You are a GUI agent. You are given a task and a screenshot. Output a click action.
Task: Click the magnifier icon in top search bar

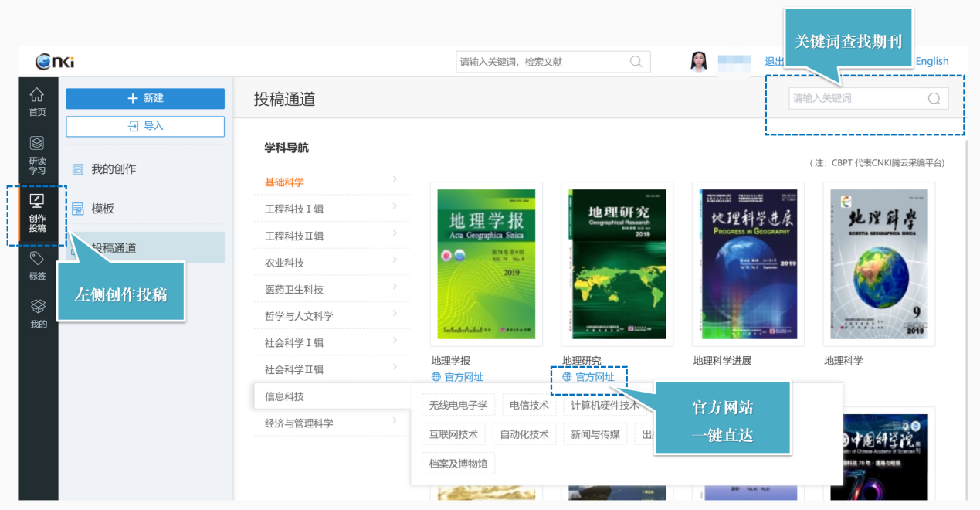point(636,62)
